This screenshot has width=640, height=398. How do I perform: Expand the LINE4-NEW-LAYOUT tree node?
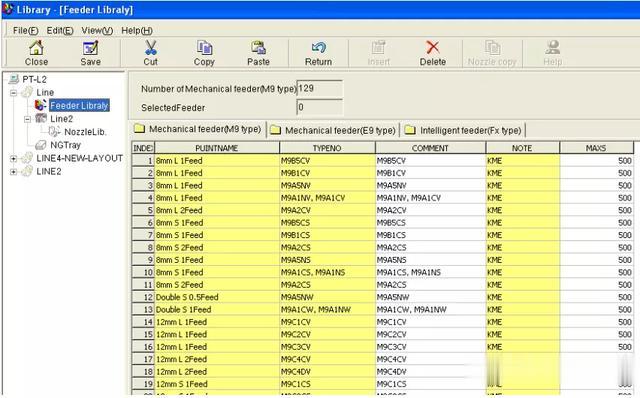click(13, 159)
